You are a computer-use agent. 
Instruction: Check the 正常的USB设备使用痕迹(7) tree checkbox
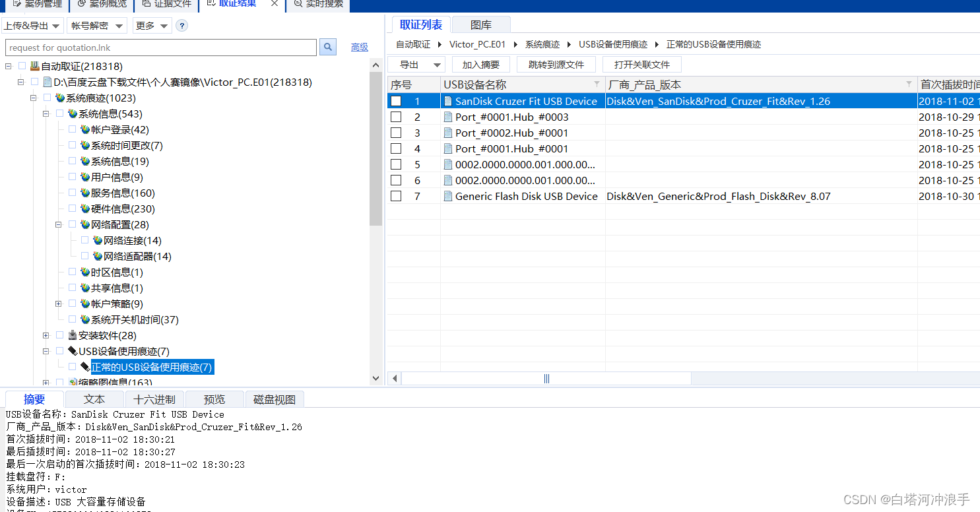(x=72, y=367)
